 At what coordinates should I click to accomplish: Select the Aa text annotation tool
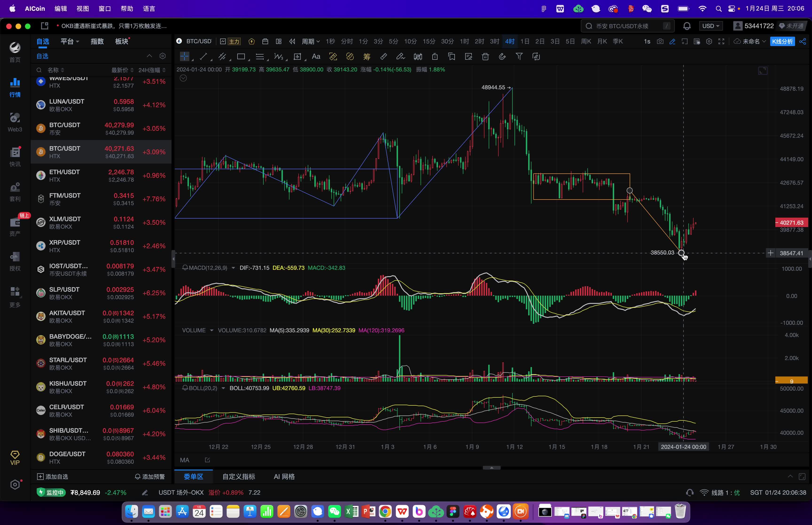tap(316, 57)
